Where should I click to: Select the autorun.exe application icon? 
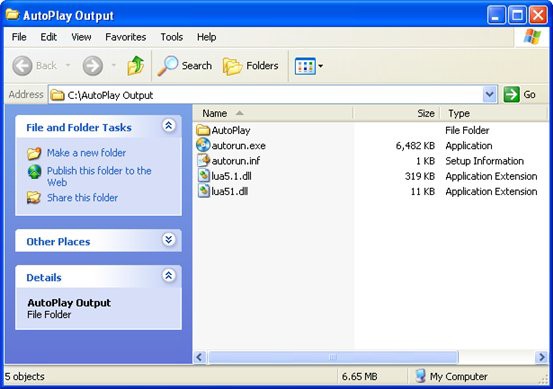[203, 145]
